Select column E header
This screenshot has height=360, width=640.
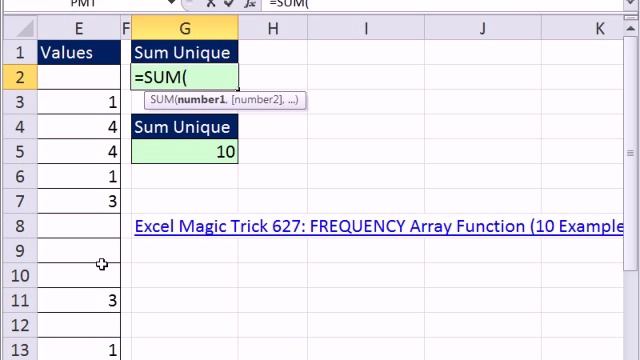click(79, 28)
